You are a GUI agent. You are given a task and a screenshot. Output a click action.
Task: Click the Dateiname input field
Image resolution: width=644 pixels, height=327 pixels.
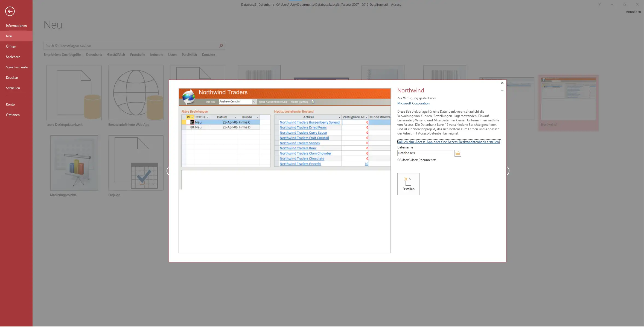click(x=424, y=153)
